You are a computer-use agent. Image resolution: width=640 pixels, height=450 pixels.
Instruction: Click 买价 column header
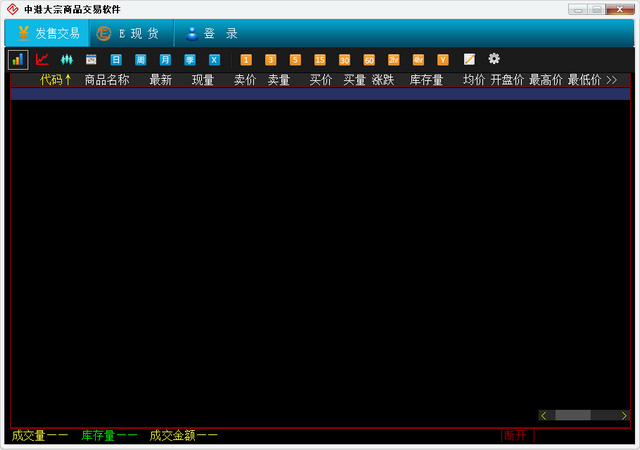click(321, 80)
